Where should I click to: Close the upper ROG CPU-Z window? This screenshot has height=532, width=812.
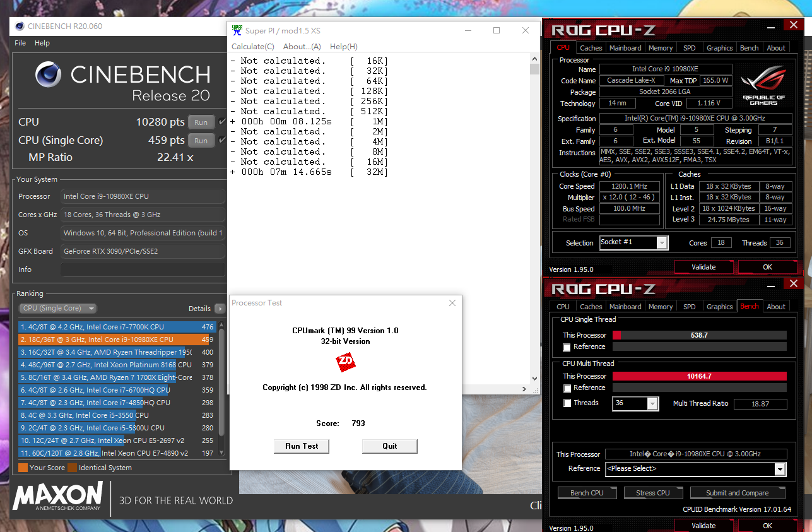793,25
